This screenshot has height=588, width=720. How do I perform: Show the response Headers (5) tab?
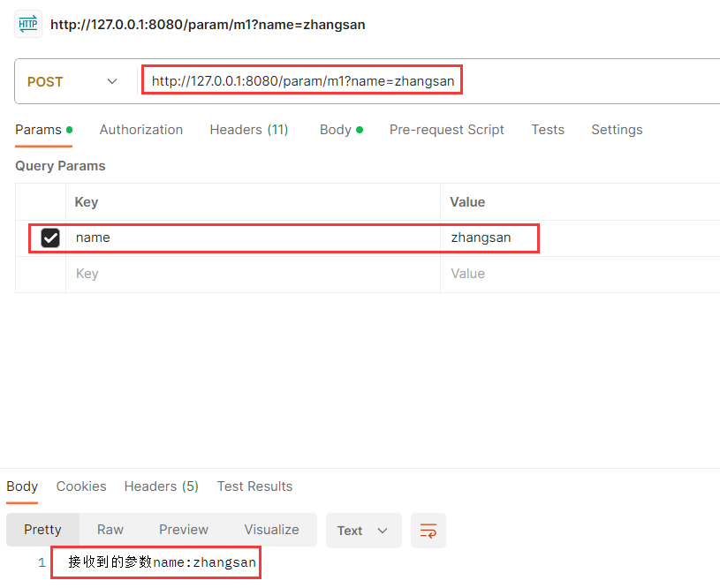coord(161,486)
